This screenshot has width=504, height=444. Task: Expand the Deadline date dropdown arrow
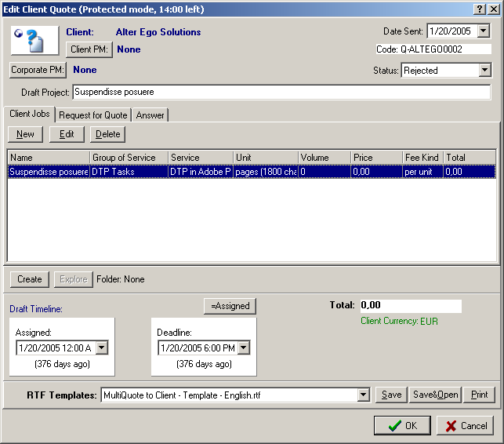tap(243, 348)
